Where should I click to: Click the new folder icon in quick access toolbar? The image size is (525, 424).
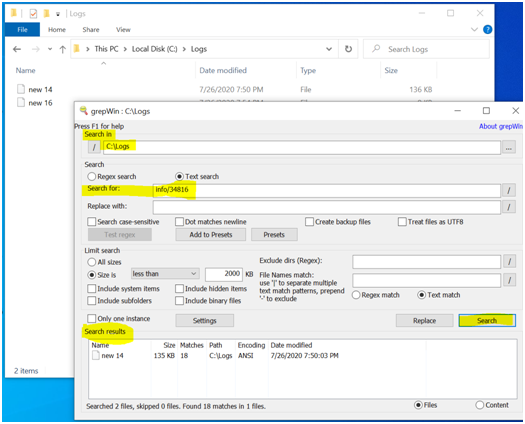47,13
